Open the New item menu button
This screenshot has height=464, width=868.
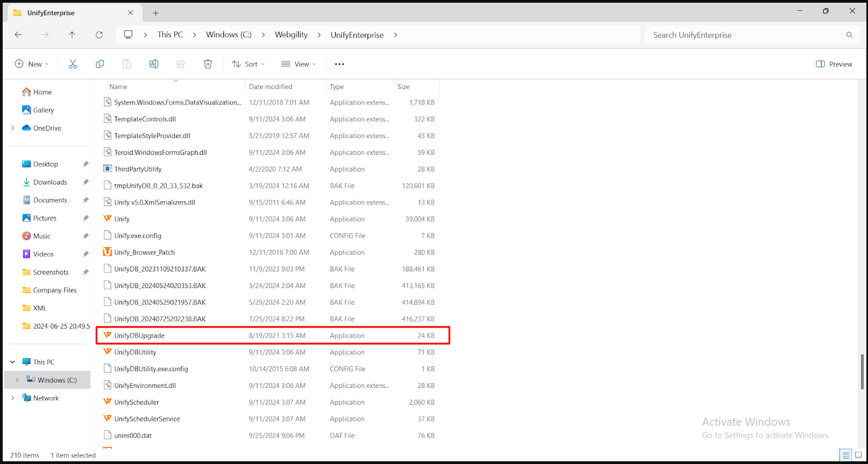32,64
